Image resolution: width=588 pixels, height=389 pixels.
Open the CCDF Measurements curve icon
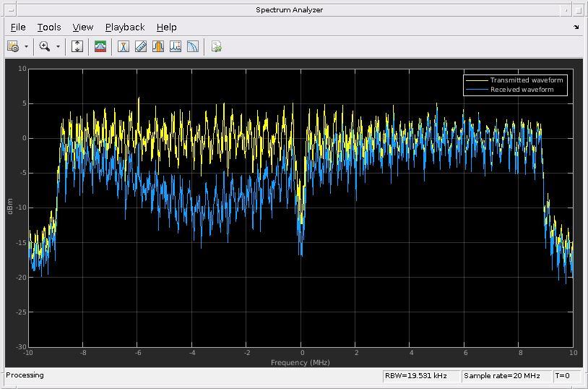point(193,46)
